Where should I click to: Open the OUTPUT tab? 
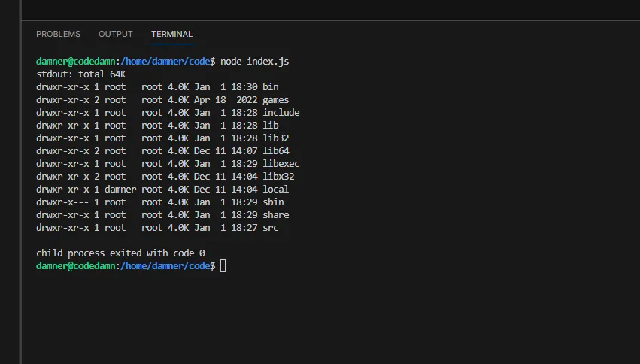(116, 34)
